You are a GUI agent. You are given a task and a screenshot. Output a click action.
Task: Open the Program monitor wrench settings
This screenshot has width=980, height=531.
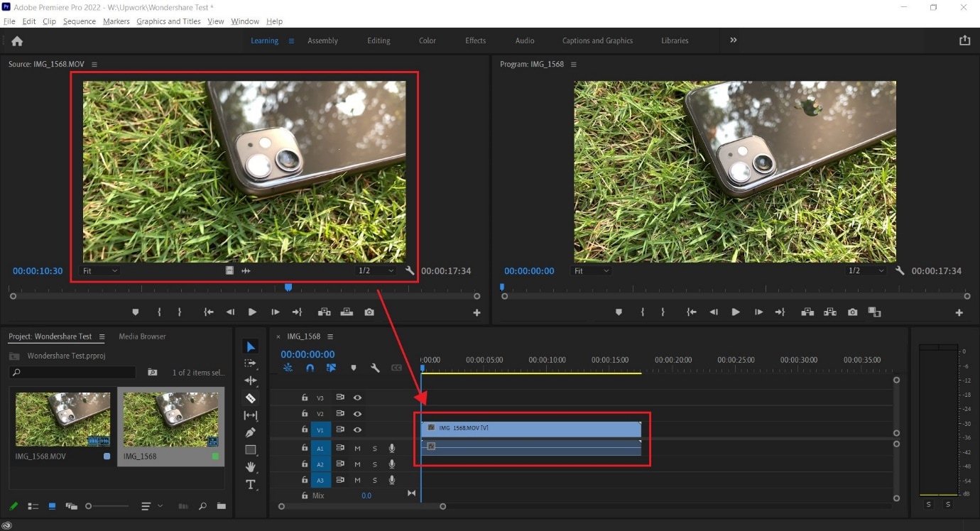tap(900, 271)
